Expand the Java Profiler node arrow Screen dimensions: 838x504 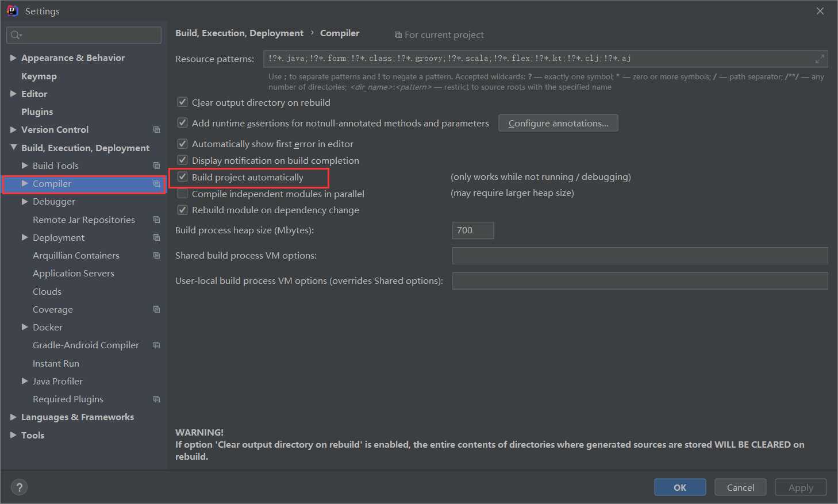(25, 381)
